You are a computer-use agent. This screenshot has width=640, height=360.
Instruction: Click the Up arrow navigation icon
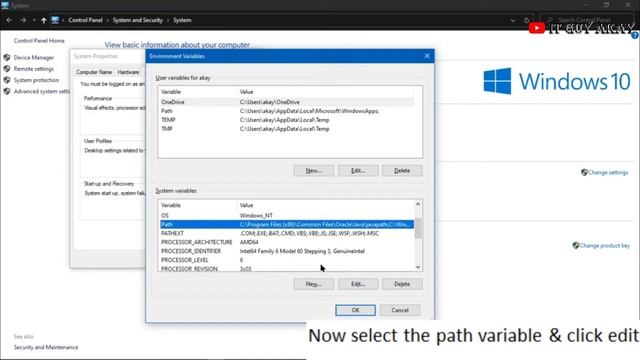(44, 20)
